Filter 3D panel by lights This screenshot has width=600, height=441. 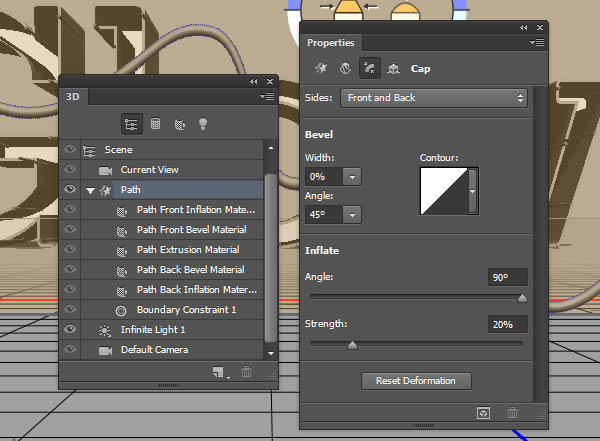point(203,124)
